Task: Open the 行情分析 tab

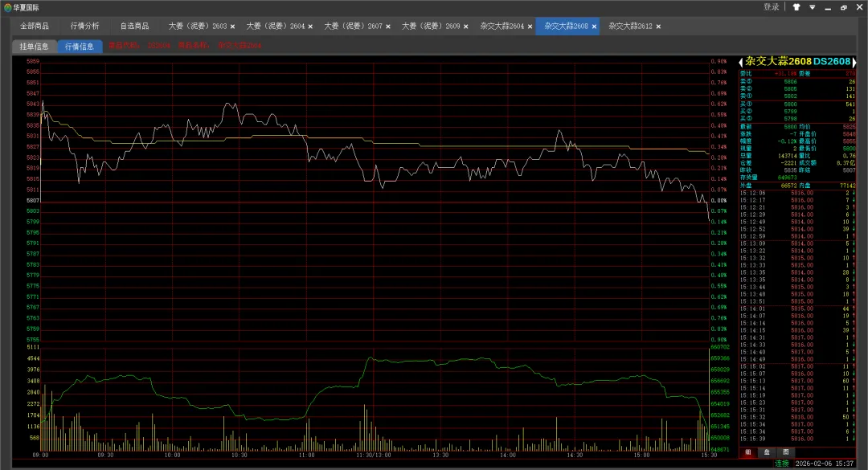Action: [84, 26]
